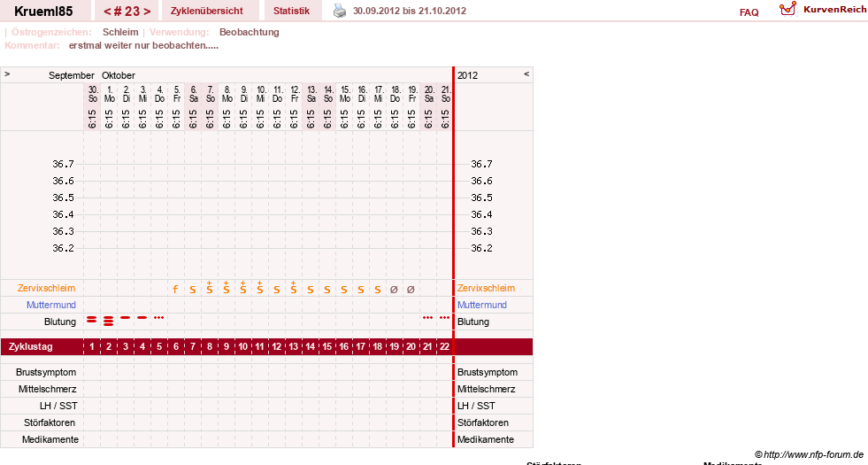Image resolution: width=868 pixels, height=465 pixels.
Task: Click the spotting dots on cycle day 22
Action: pos(444,318)
